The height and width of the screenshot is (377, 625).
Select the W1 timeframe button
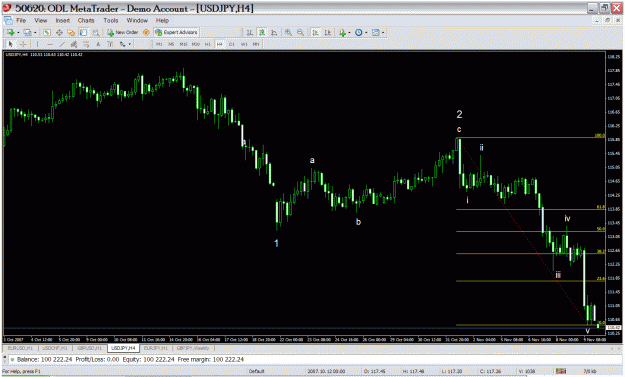244,44
